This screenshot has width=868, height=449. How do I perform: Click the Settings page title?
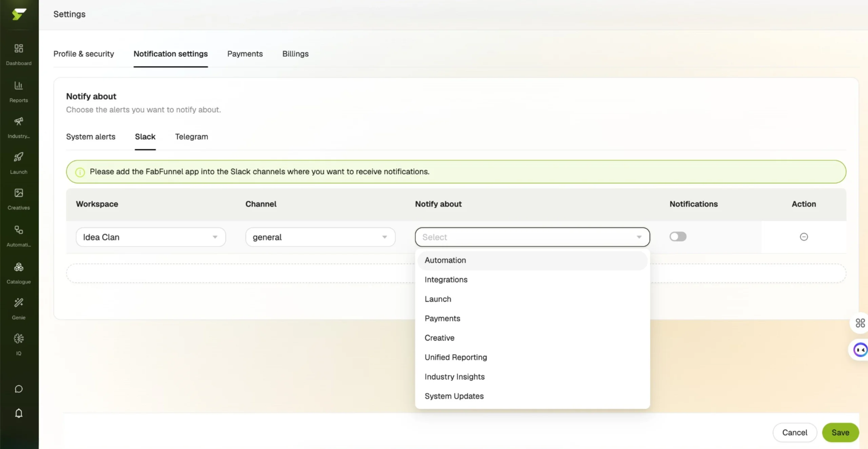(70, 14)
